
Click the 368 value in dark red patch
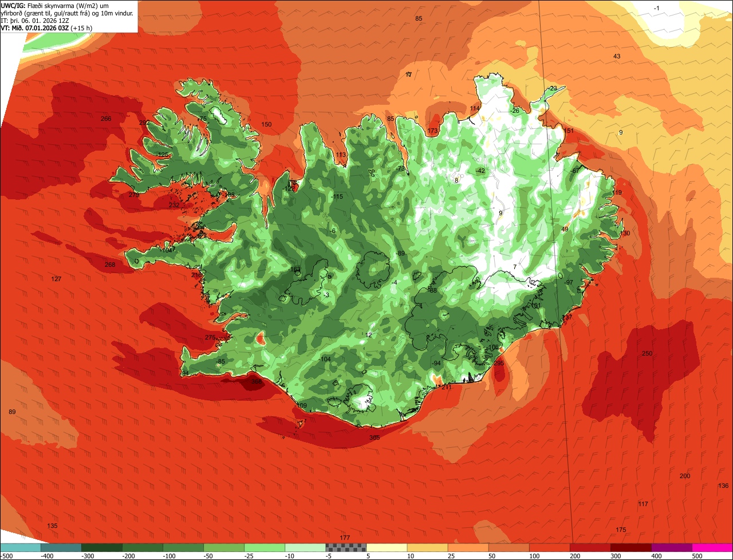(257, 381)
